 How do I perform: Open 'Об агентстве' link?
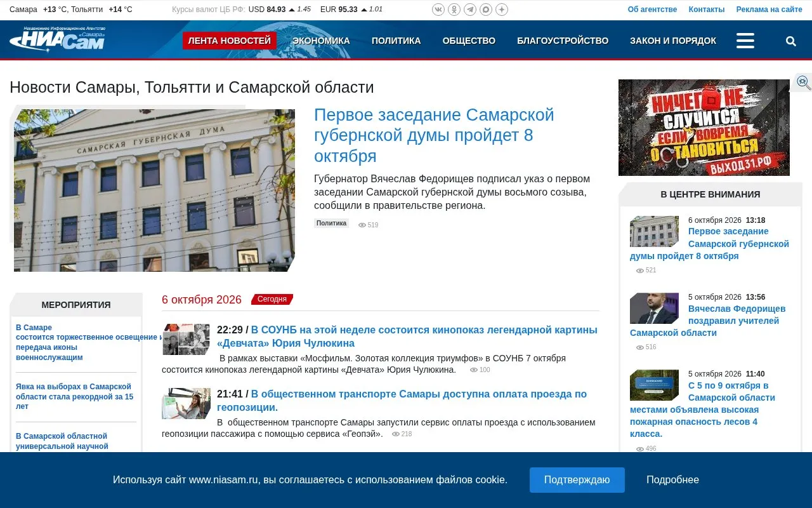pyautogui.click(x=652, y=10)
